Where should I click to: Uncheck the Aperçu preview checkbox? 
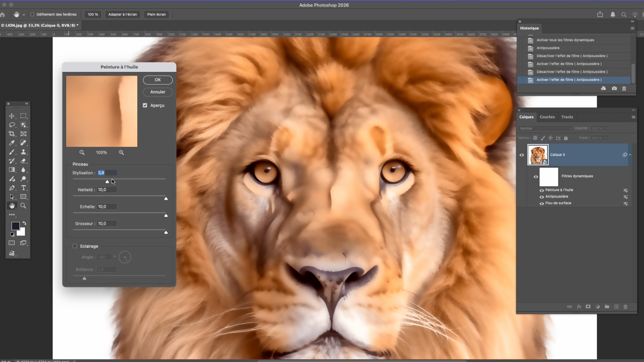coord(145,105)
